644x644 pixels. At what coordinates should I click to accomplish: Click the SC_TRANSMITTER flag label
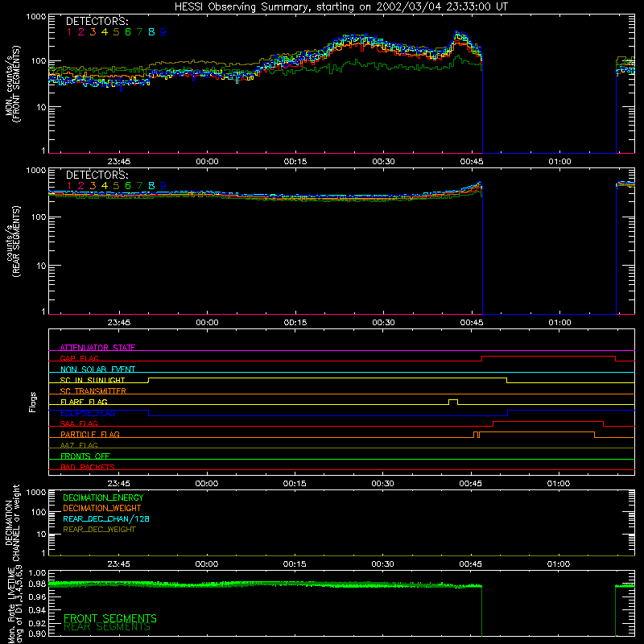(93, 390)
